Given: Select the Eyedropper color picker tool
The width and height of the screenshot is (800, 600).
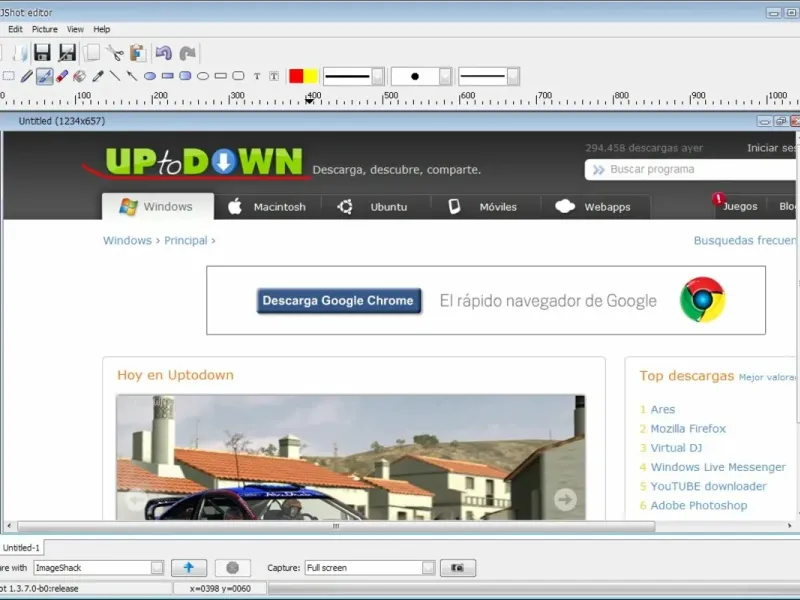Looking at the screenshot, I should 97,77.
